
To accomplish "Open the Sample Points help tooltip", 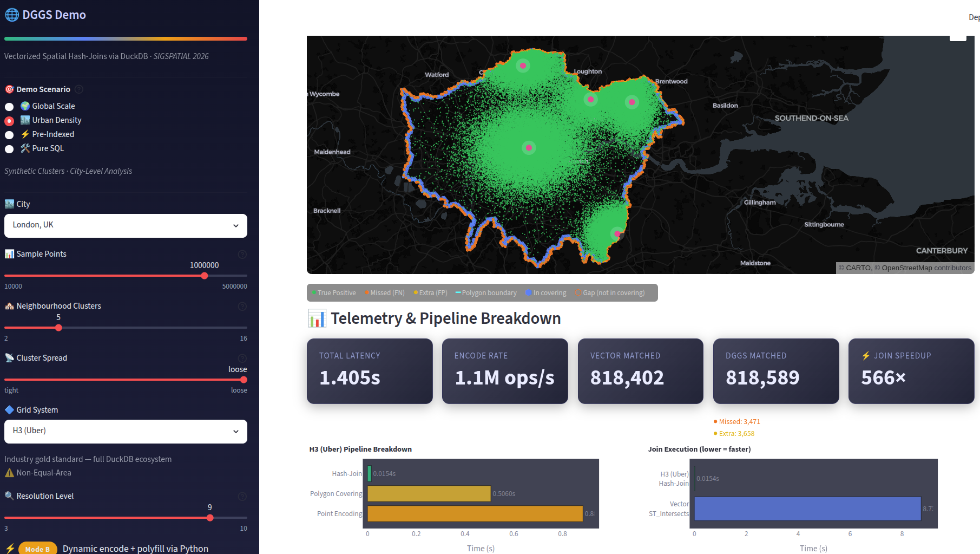I will pyautogui.click(x=242, y=254).
